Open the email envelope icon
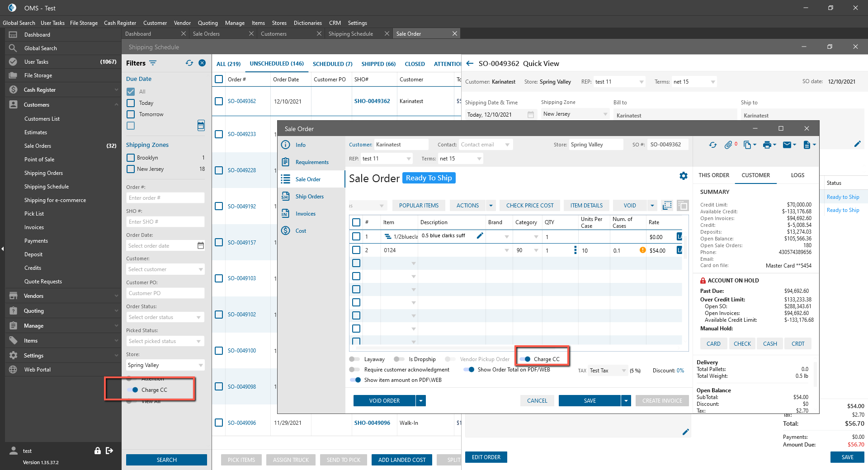The height and width of the screenshot is (470, 868). tap(787, 145)
